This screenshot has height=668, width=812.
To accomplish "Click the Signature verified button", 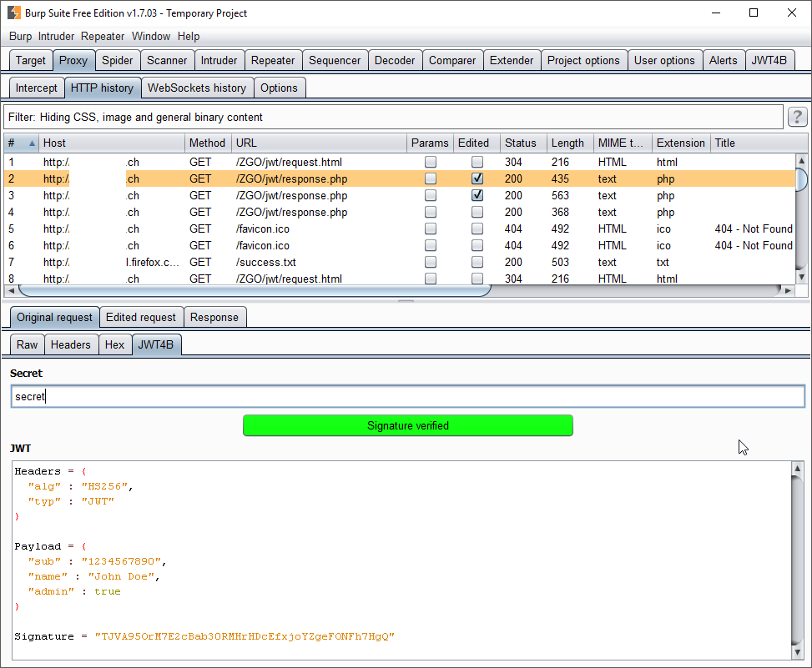I will (408, 425).
